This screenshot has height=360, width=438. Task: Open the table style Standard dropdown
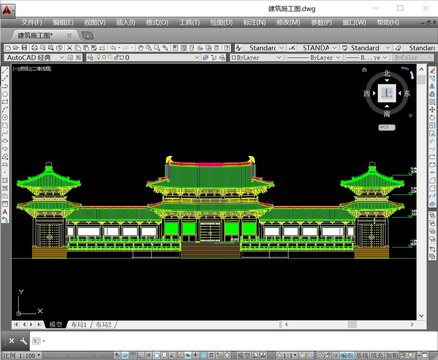pyautogui.click(x=387, y=48)
